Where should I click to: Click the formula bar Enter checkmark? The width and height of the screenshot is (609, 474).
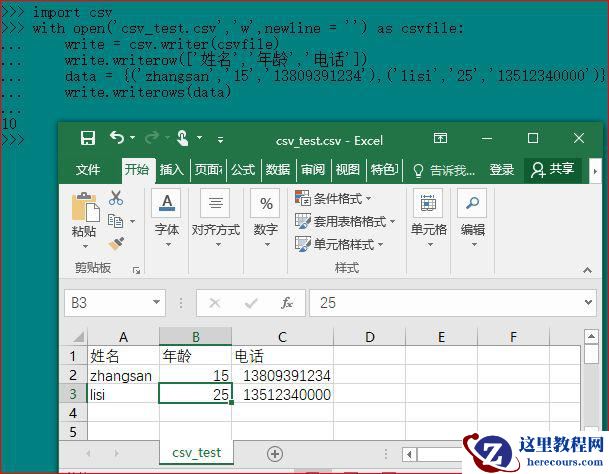coord(251,303)
